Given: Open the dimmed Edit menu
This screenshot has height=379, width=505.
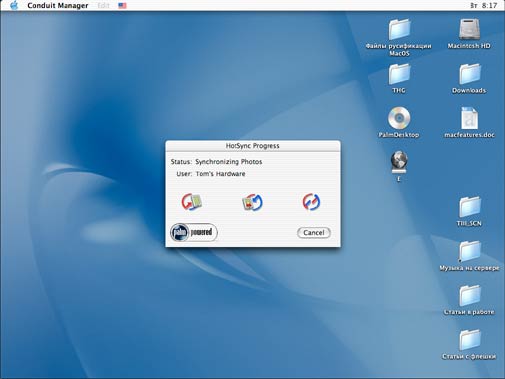Looking at the screenshot, I should 103,5.
